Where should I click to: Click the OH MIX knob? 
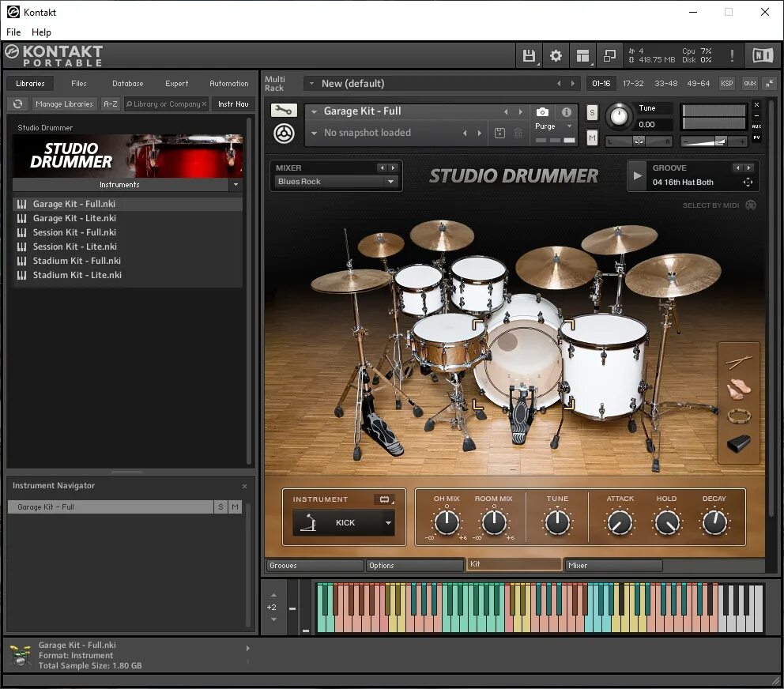(447, 522)
